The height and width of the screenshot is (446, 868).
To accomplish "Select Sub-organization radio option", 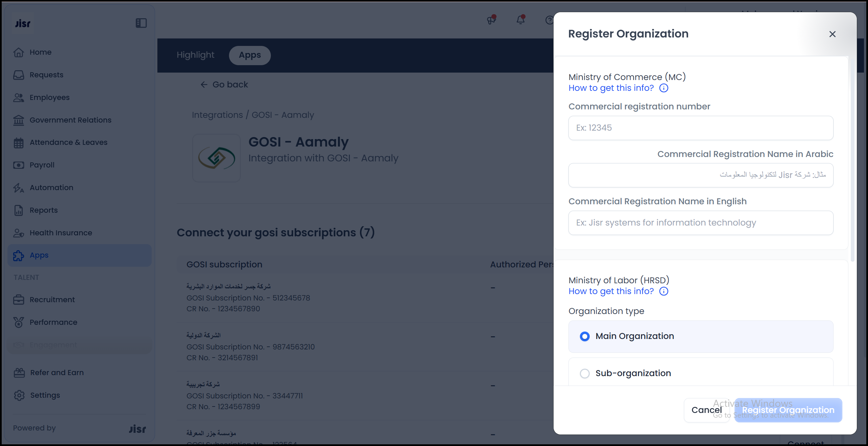I will pos(585,373).
